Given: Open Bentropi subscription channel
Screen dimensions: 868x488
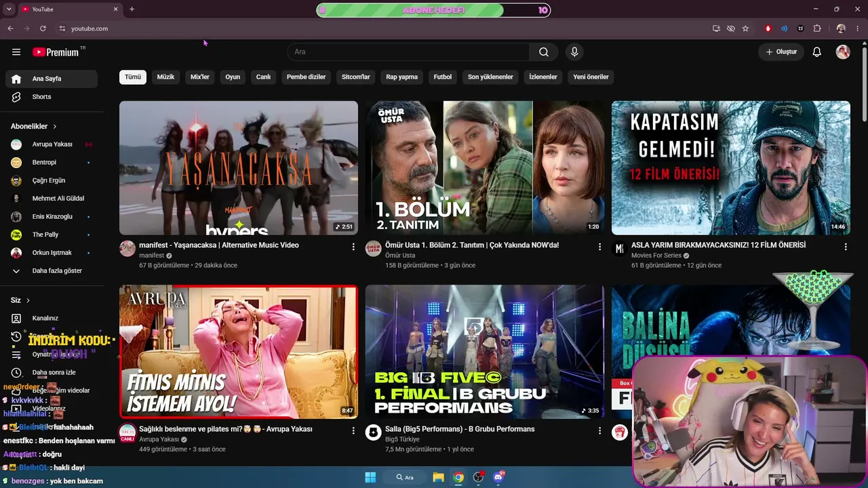Looking at the screenshot, I should (x=52, y=163).
